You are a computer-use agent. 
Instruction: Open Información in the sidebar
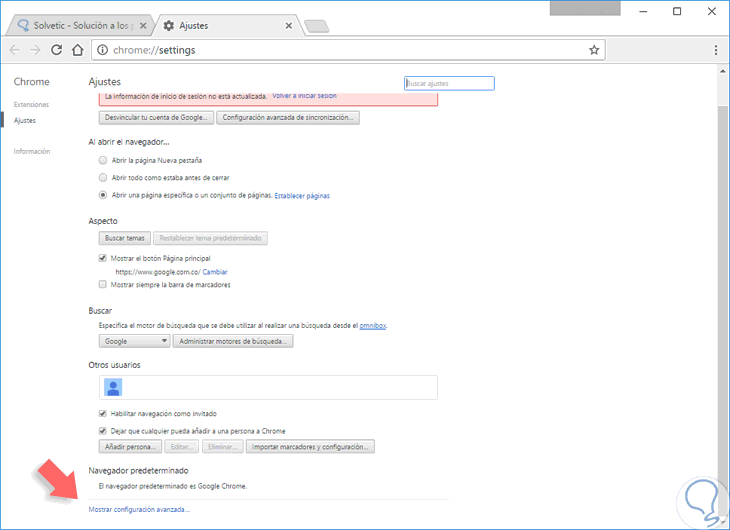click(32, 151)
